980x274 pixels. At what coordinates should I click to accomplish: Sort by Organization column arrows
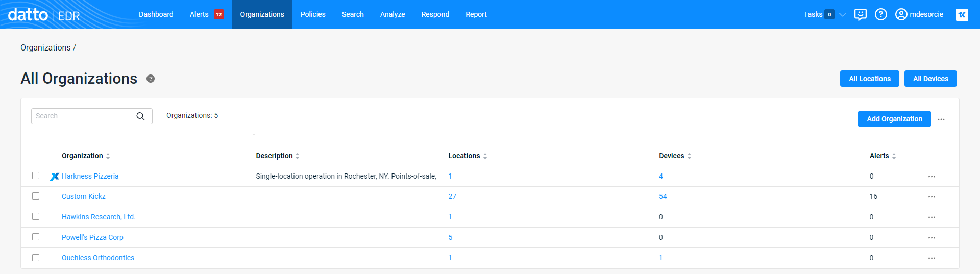108,156
